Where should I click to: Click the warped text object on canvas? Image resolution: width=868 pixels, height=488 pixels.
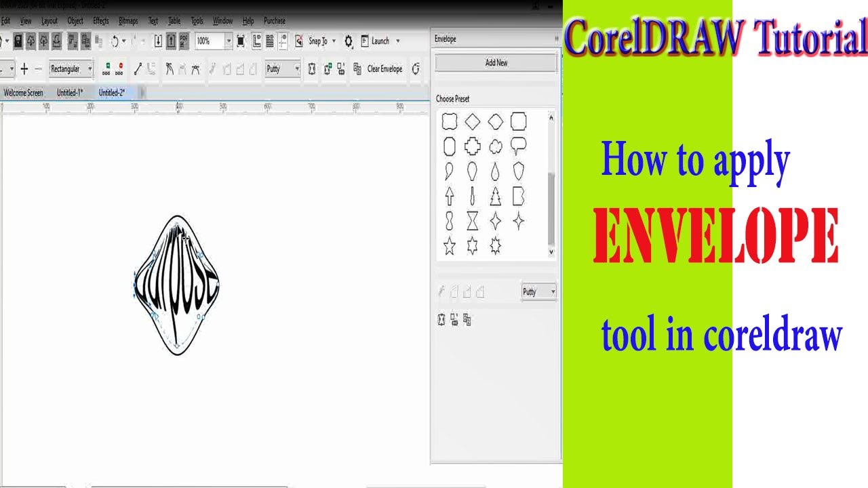(x=178, y=285)
